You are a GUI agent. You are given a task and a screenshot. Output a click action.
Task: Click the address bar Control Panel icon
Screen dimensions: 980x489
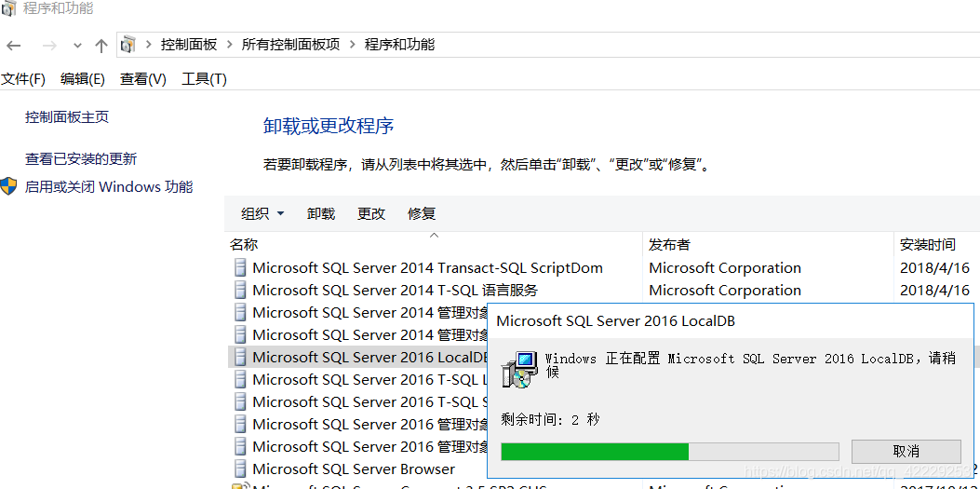128,45
